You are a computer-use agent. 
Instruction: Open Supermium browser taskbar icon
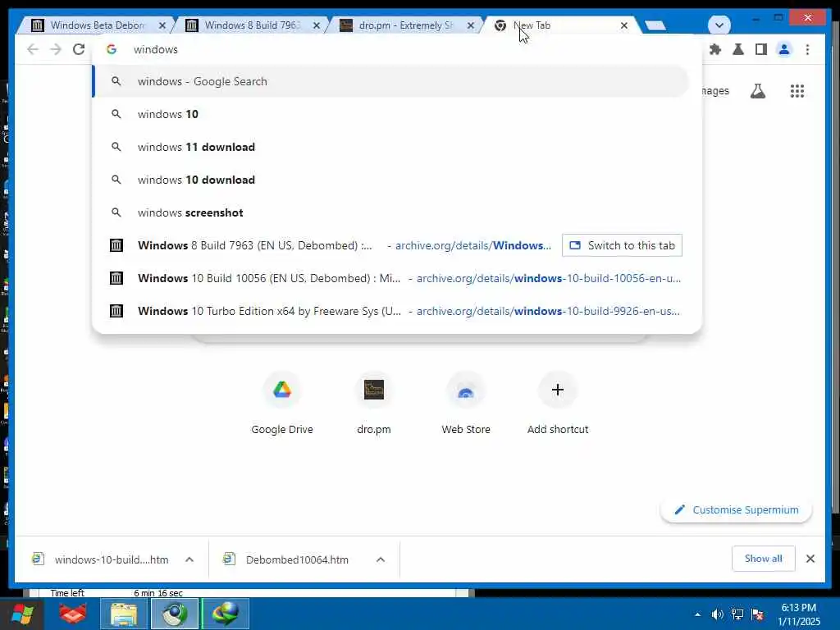pos(174,614)
